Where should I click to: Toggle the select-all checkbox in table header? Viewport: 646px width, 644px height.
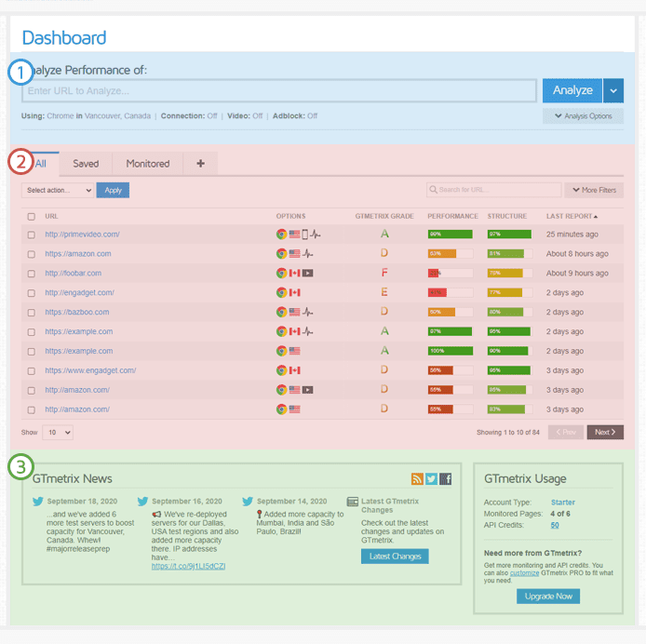click(x=31, y=216)
